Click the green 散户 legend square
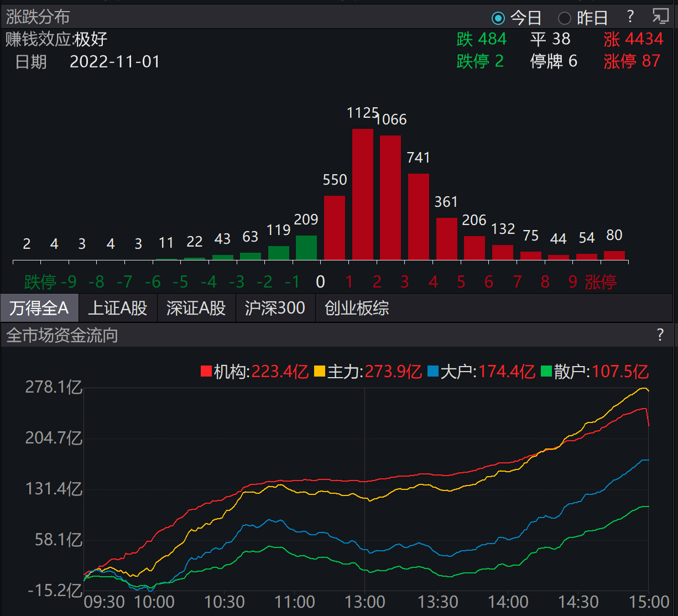The width and height of the screenshot is (678, 616). pyautogui.click(x=546, y=372)
